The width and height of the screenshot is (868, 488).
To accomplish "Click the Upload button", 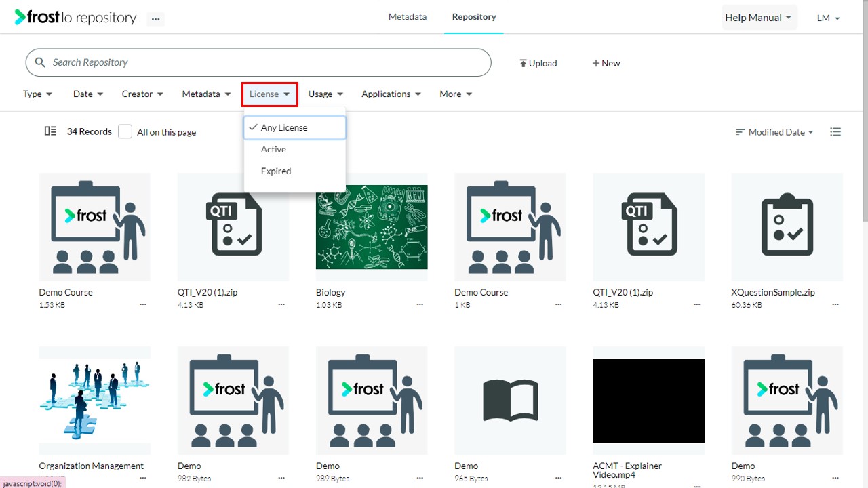I will point(538,63).
